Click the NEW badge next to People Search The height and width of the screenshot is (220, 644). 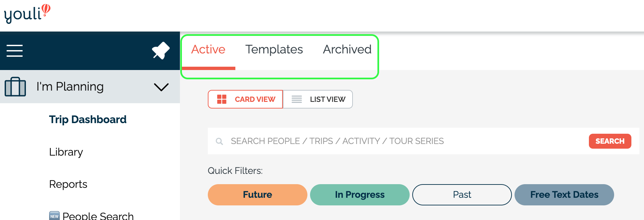[54, 216]
